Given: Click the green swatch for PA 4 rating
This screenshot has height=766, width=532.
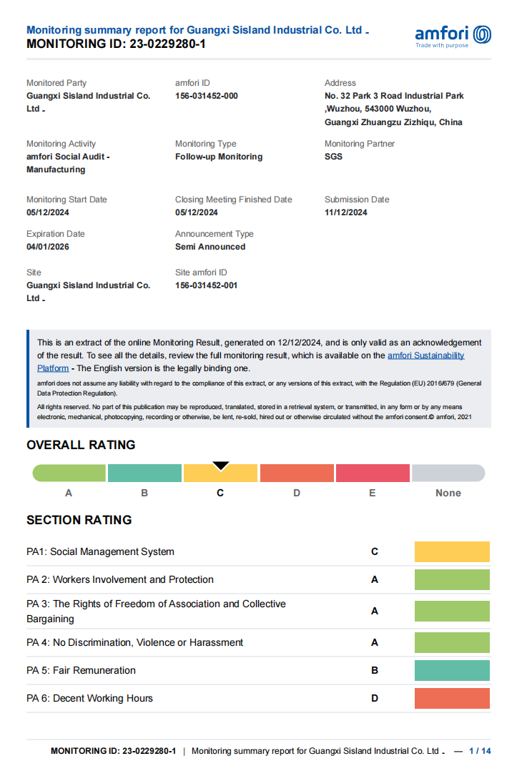Looking at the screenshot, I should [452, 642].
